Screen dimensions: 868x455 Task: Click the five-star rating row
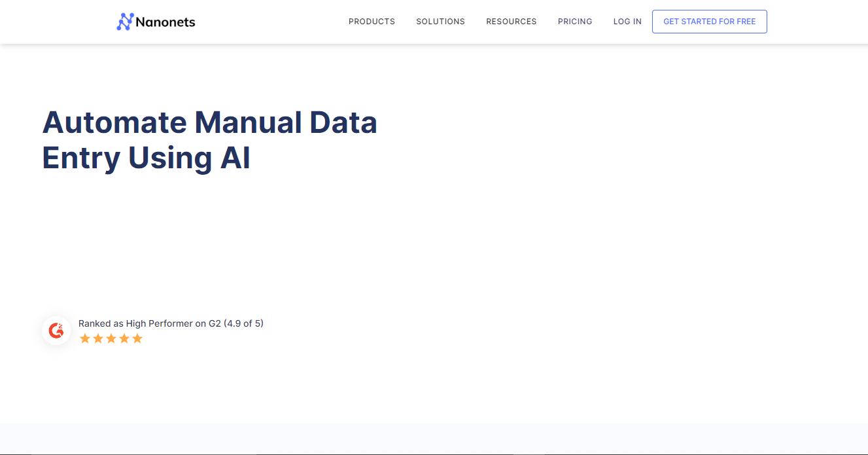(x=111, y=338)
